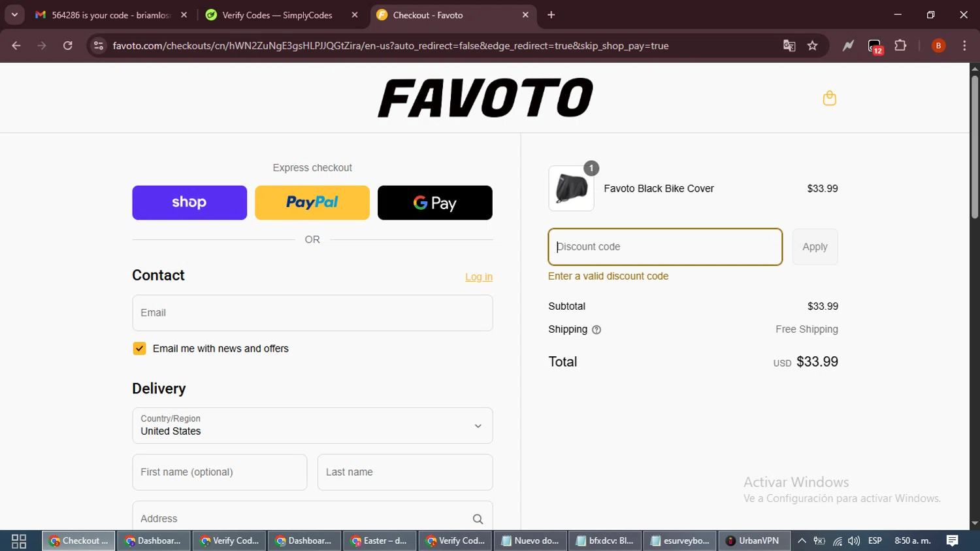Click the First name (optional) field
The height and width of the screenshot is (551, 980).
pyautogui.click(x=220, y=472)
